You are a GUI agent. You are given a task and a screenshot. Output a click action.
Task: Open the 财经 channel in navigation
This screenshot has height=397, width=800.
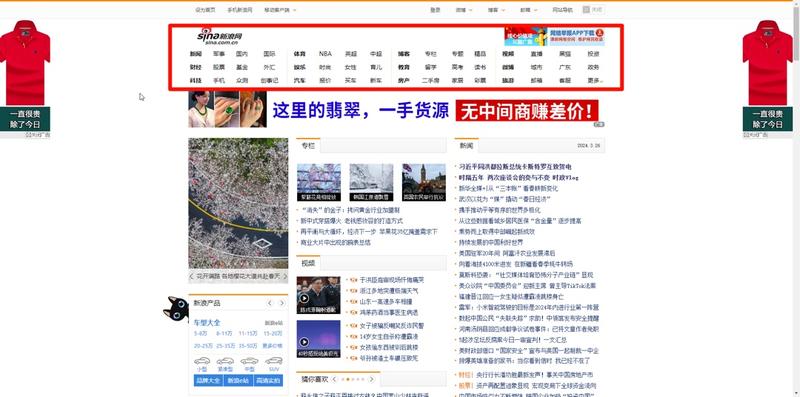point(195,67)
